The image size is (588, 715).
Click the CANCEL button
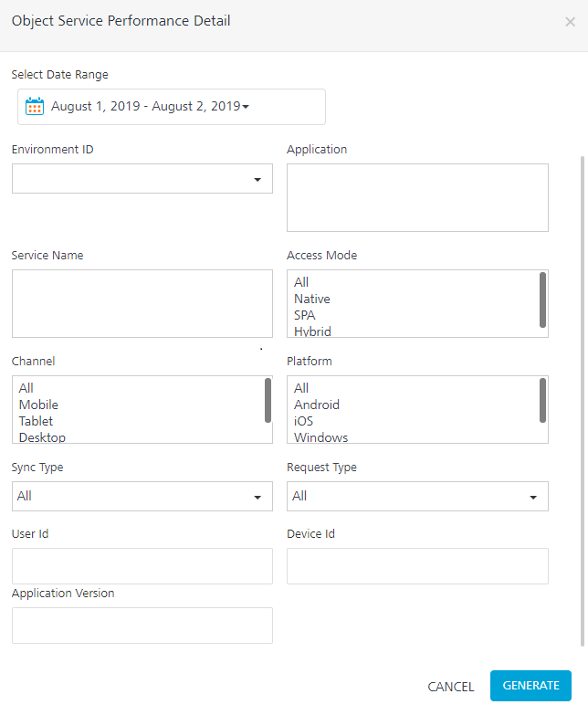(451, 687)
